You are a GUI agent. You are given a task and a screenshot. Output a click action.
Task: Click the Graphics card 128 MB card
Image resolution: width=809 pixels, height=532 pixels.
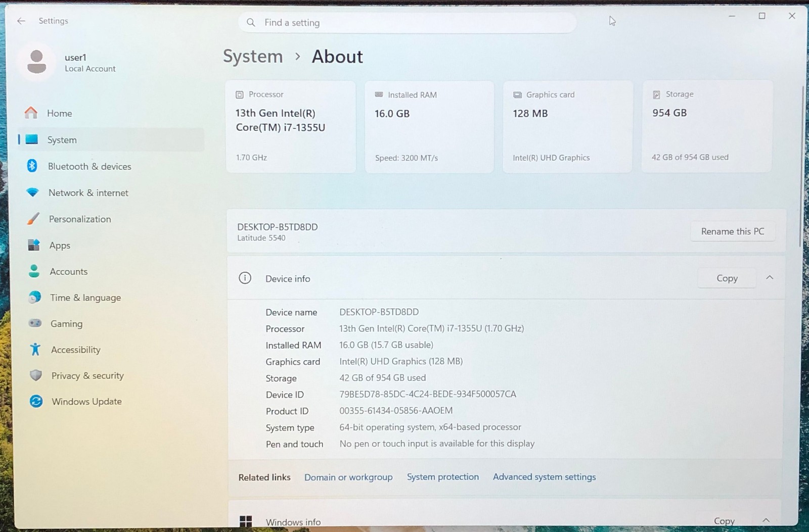567,127
